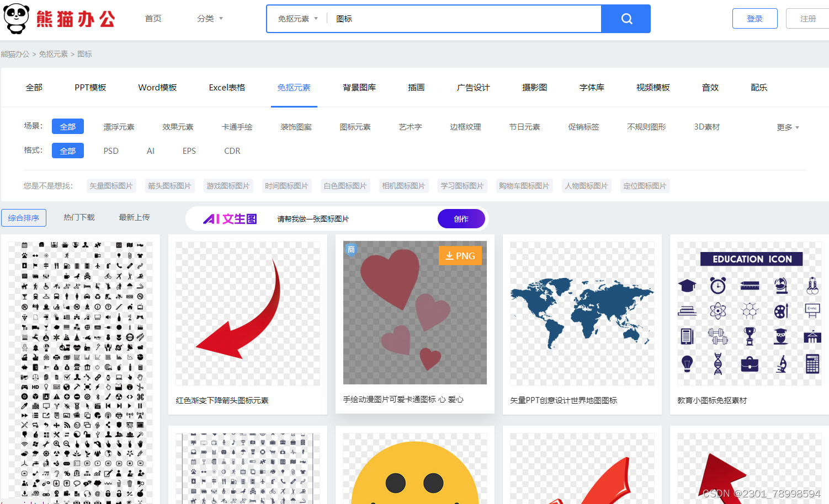Filter scene by 不规则图形

[x=646, y=127]
